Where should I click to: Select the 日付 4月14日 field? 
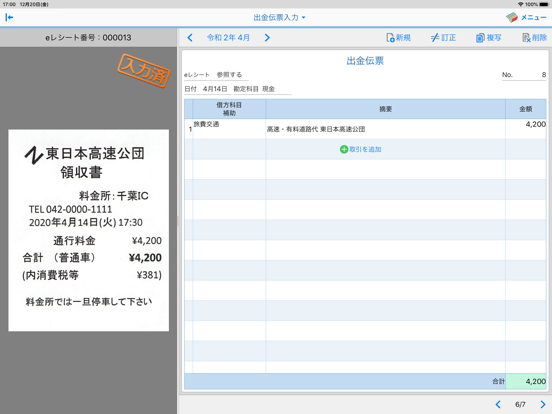[207, 89]
